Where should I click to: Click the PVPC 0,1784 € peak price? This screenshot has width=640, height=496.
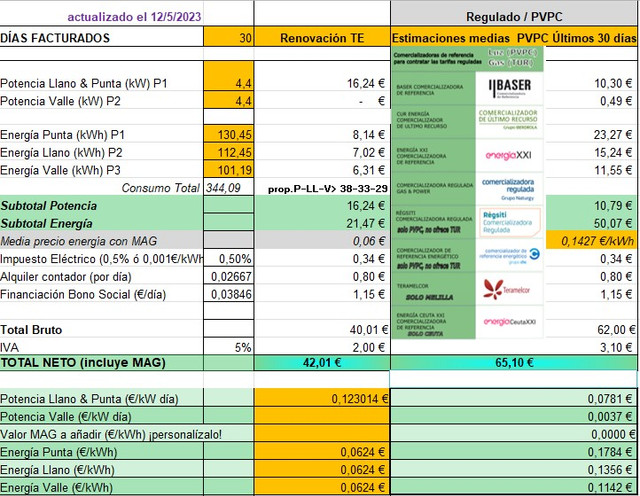click(x=610, y=452)
